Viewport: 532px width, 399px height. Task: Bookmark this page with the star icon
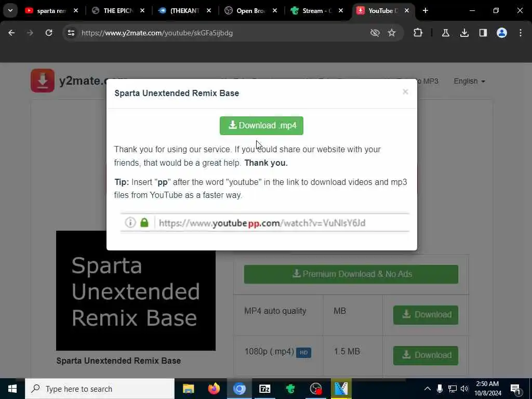click(392, 33)
